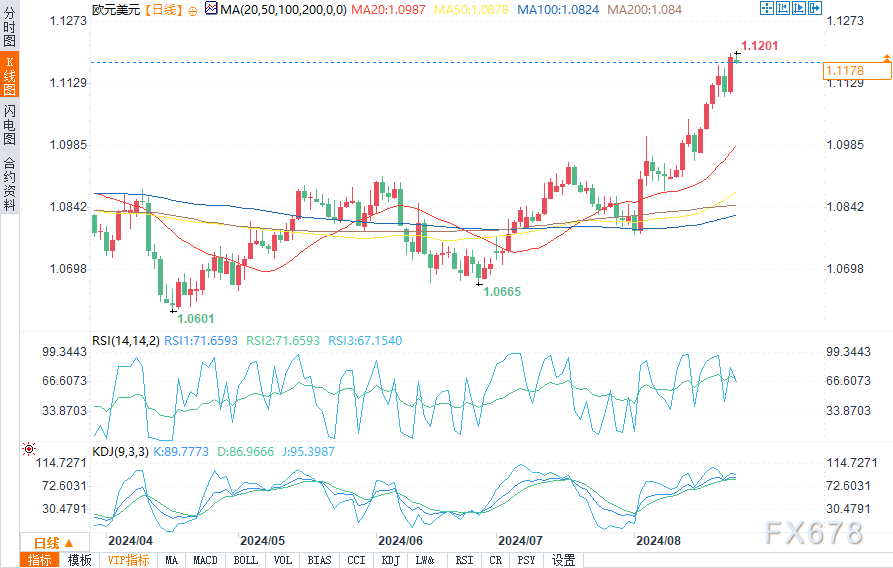Click the crosshair cursor icon
Screen dimensions: 893x568
(767, 8)
